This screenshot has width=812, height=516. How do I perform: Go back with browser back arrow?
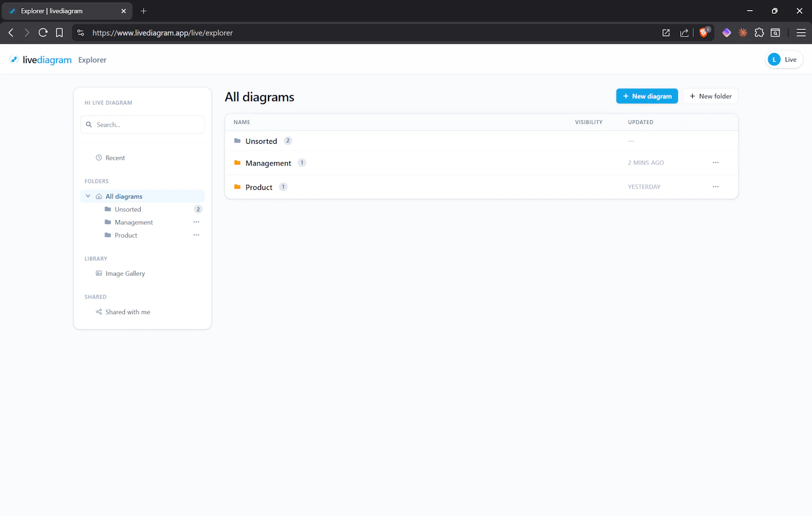[11, 33]
